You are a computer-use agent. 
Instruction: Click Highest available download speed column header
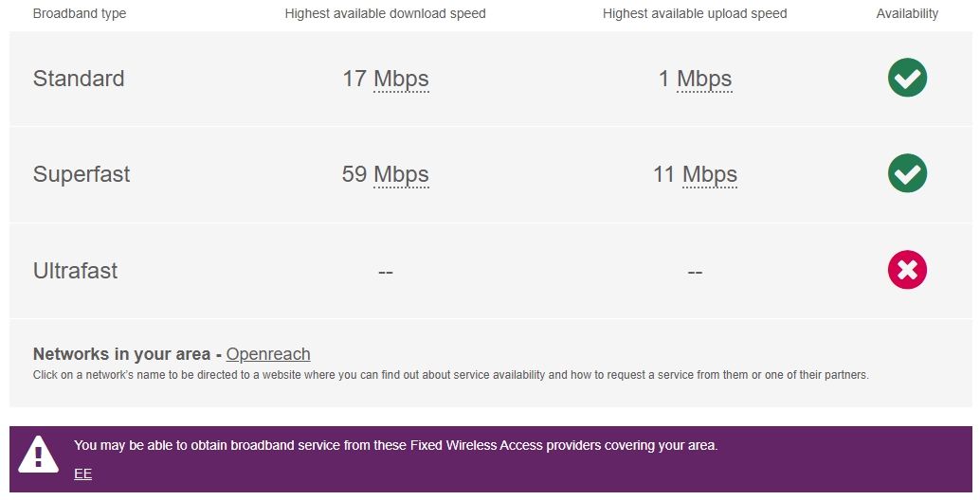coord(385,14)
